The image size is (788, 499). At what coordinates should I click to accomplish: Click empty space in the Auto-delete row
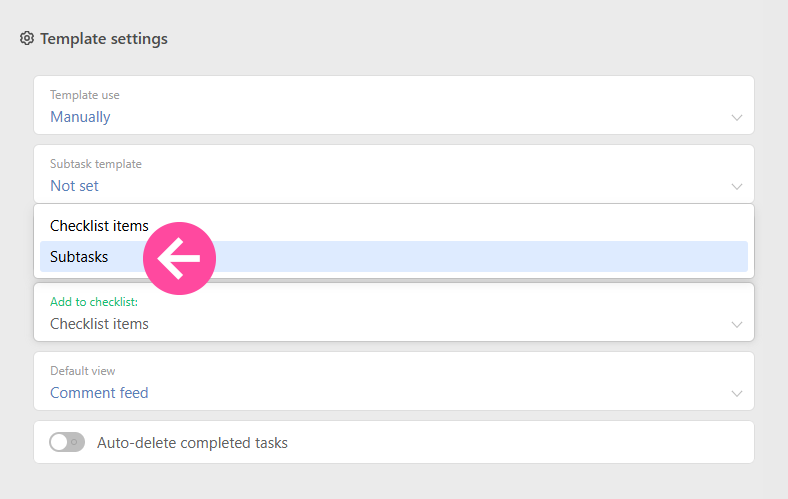(520, 442)
